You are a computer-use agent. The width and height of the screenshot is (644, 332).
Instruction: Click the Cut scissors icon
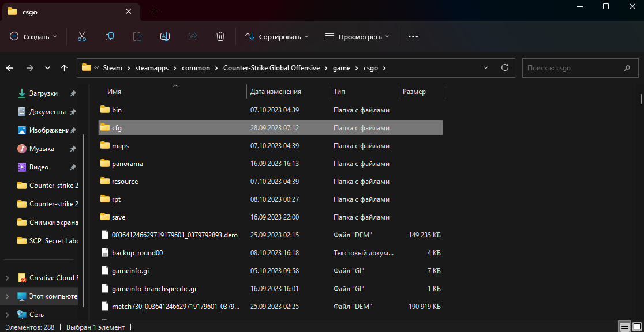81,36
